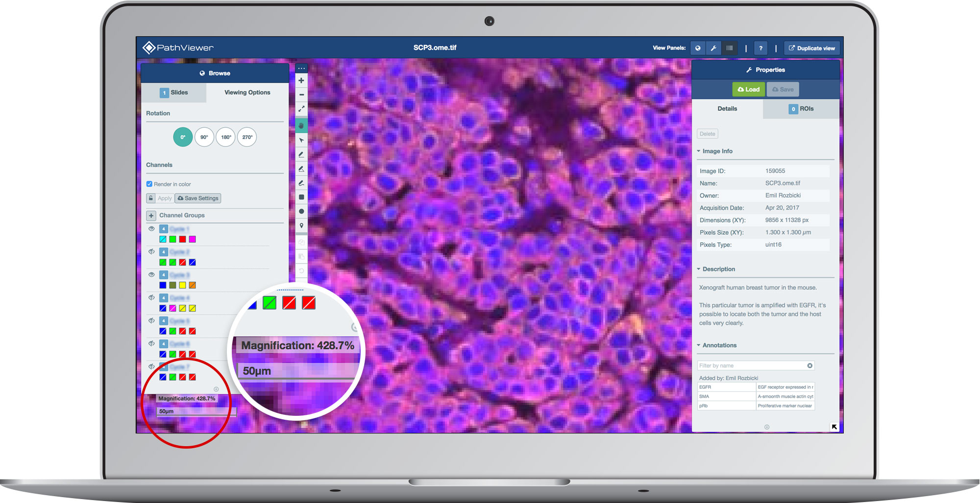Image resolution: width=980 pixels, height=503 pixels.
Task: Hide the Cycle 1 channel group
Action: click(151, 229)
